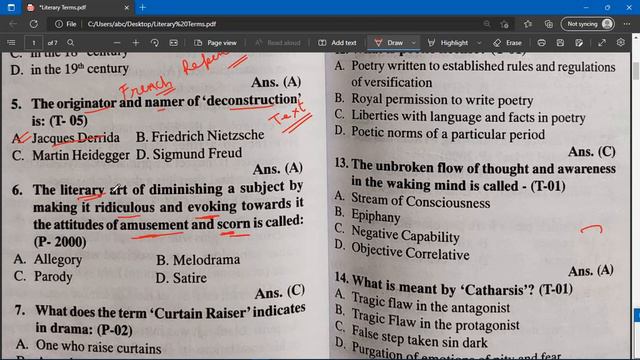Open Find in PDF search

(x=71, y=42)
